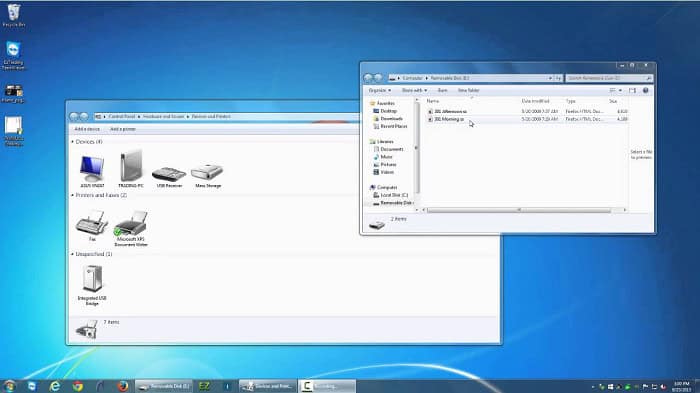Click Add a device button
The width and height of the screenshot is (700, 393).
(x=87, y=129)
